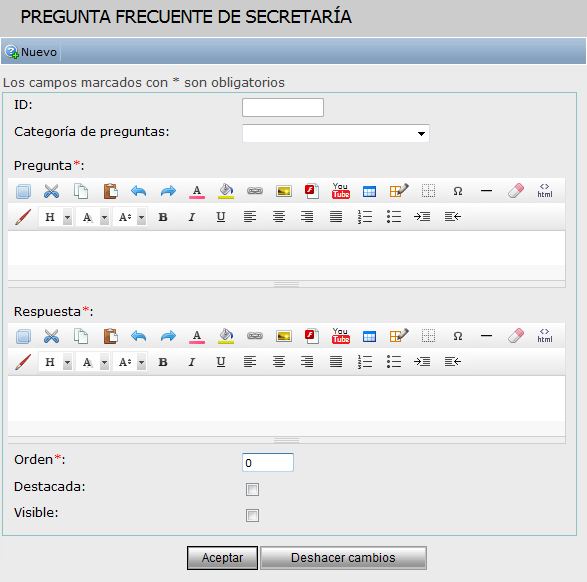Click the Nuevo toolbar button
This screenshot has height=582, width=587.
(x=31, y=52)
